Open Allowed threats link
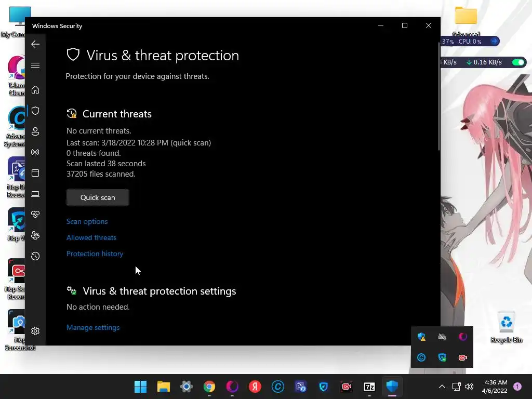 tap(91, 237)
